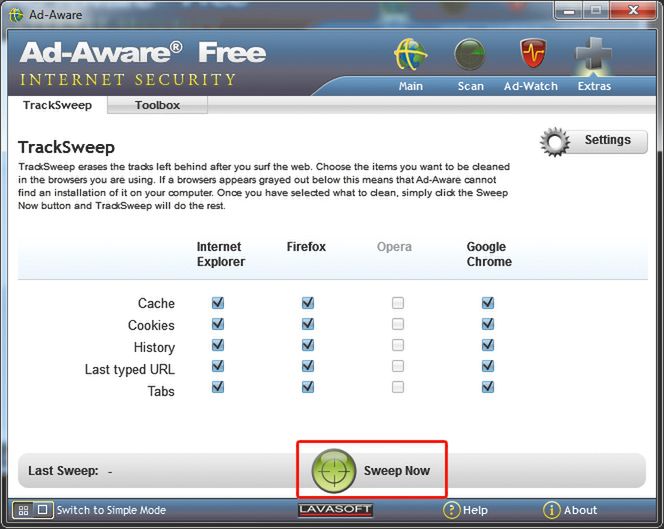664x529 pixels.
Task: Uncheck Tabs for Internet Explorer
Action: point(218,387)
